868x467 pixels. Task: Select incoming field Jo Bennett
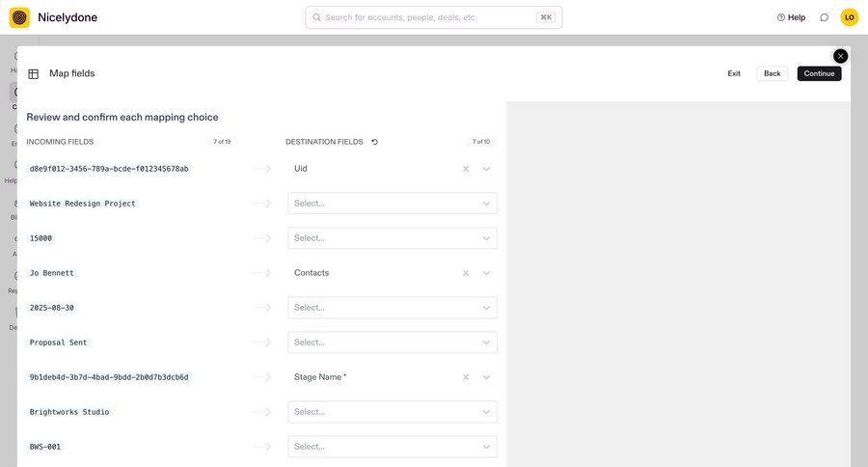[x=51, y=273]
